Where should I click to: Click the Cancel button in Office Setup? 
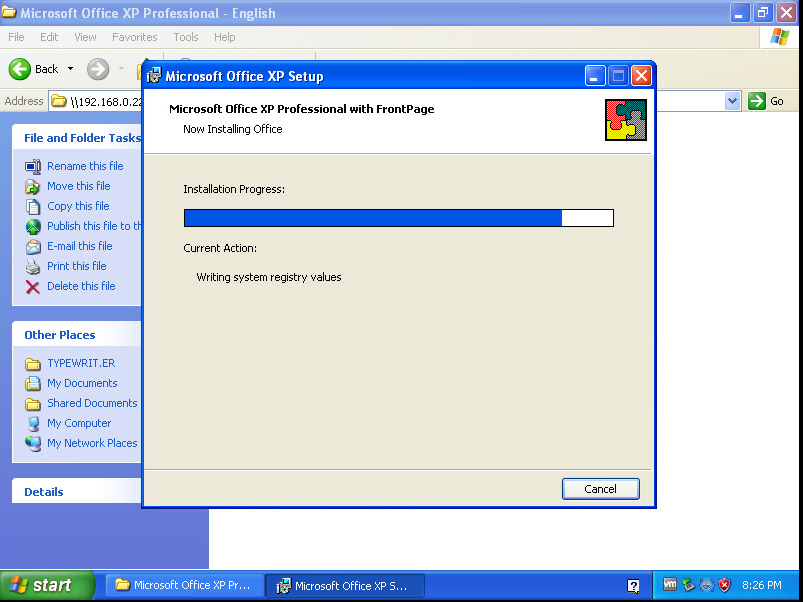coord(600,489)
